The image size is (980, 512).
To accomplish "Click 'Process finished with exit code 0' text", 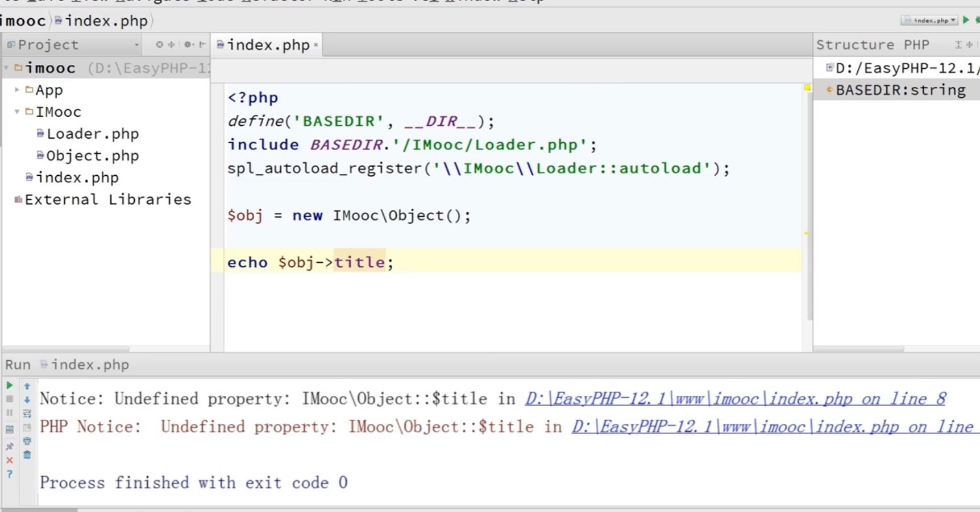I will (x=194, y=482).
